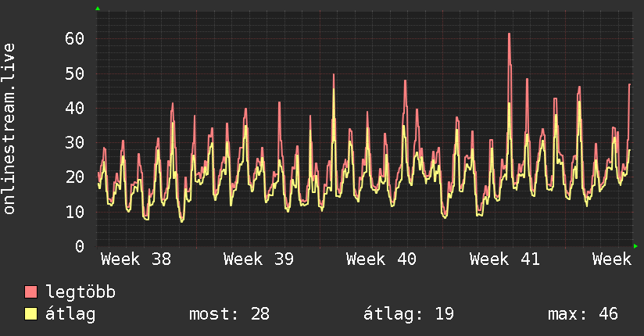The height and width of the screenshot is (336, 644).
Task: Click the 'átlag: 19' statistic value
Action: point(409,314)
